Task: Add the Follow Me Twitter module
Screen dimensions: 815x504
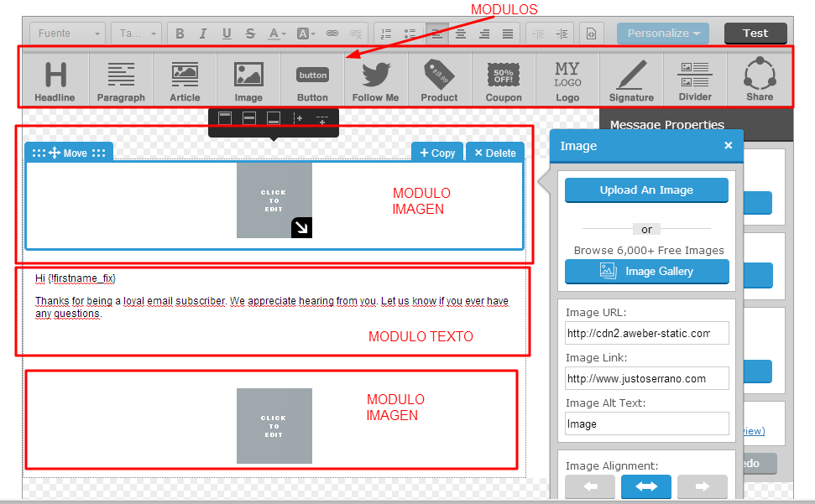Action: pyautogui.click(x=375, y=81)
